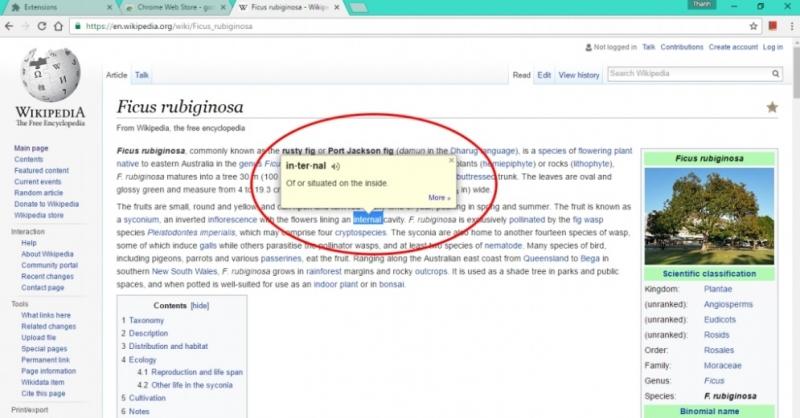
Task: Open Random article from sidebar
Action: (38, 193)
